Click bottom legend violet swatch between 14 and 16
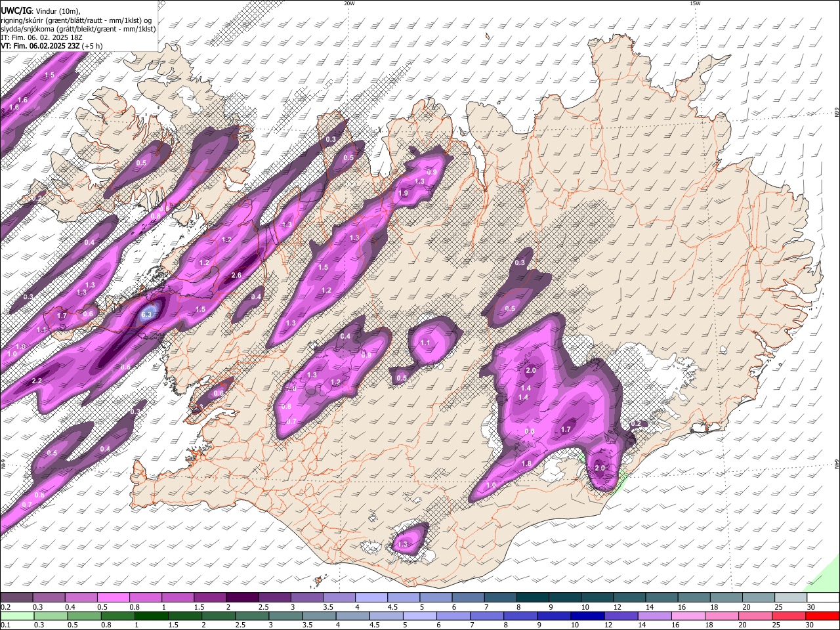 [x=655, y=616]
